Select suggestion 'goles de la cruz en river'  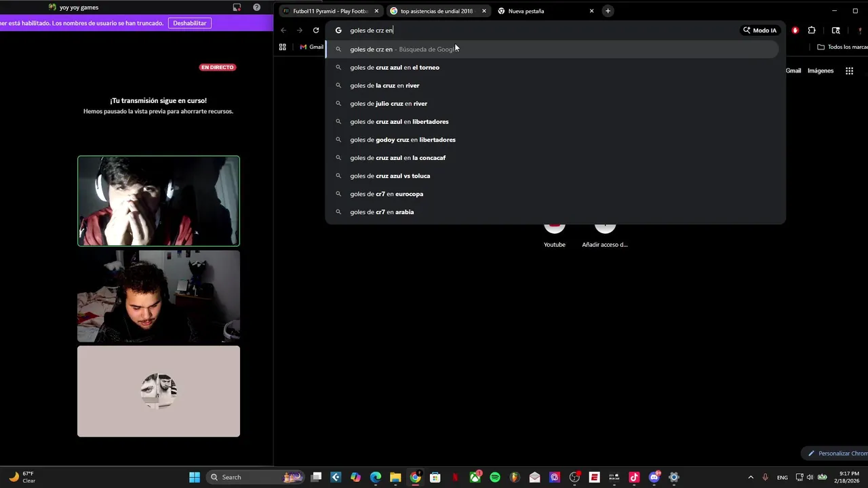(x=553, y=85)
